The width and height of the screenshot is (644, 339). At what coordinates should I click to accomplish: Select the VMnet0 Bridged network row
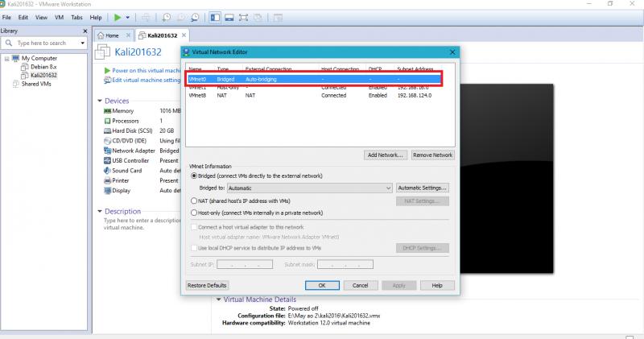tap(314, 79)
